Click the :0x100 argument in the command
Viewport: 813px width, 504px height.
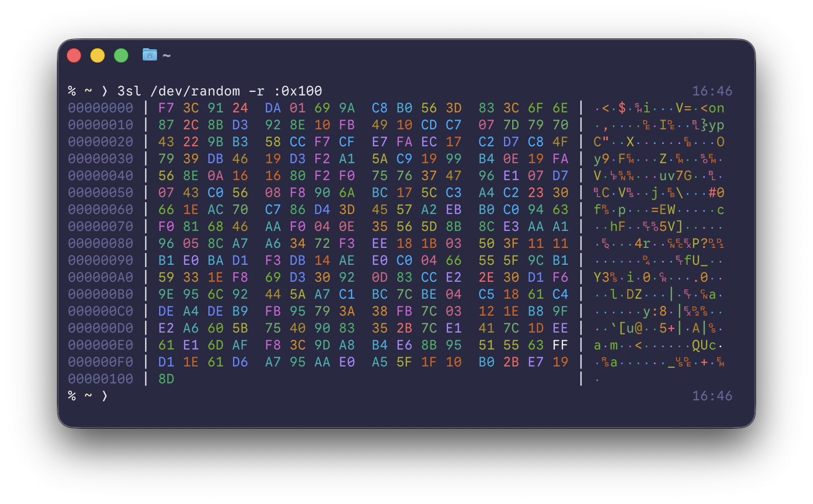click(x=298, y=91)
